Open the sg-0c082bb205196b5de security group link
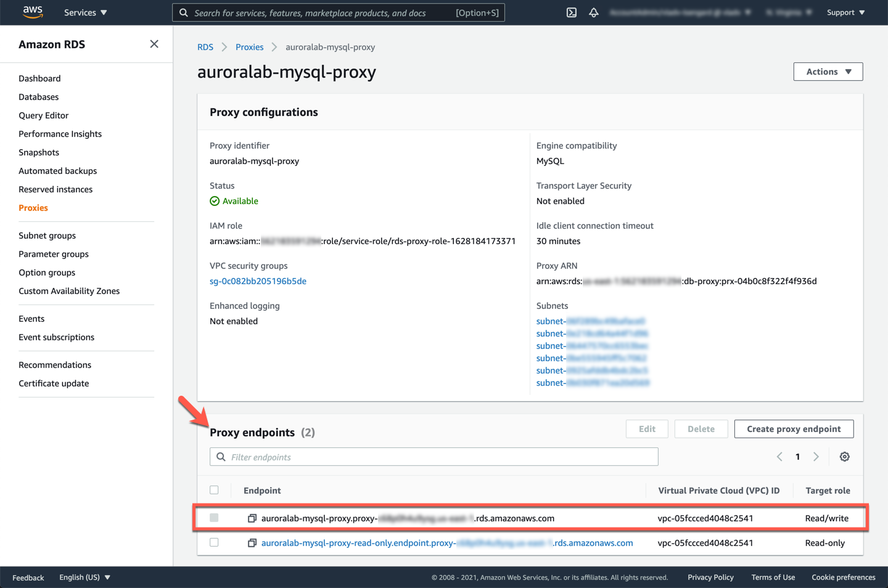The width and height of the screenshot is (888, 588). [258, 281]
